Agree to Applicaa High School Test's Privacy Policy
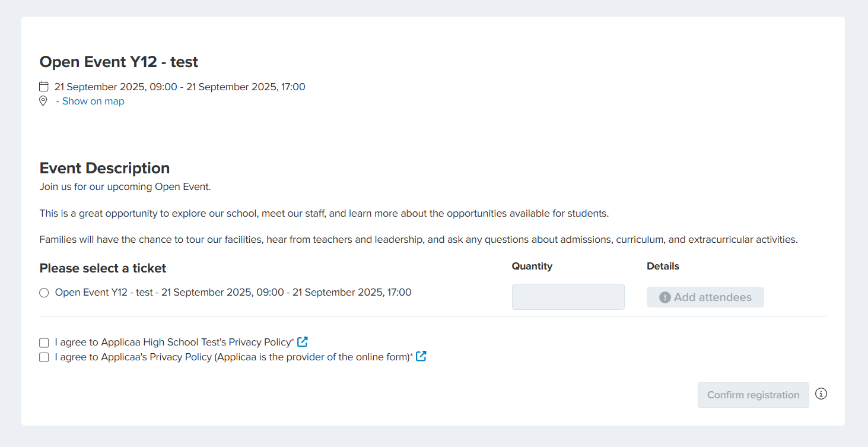 (44, 343)
